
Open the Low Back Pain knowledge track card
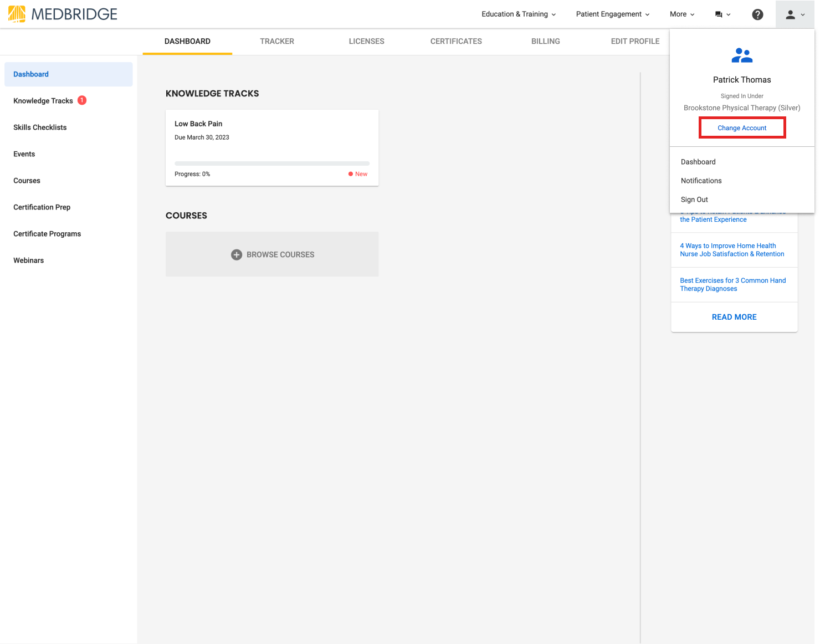click(271, 139)
